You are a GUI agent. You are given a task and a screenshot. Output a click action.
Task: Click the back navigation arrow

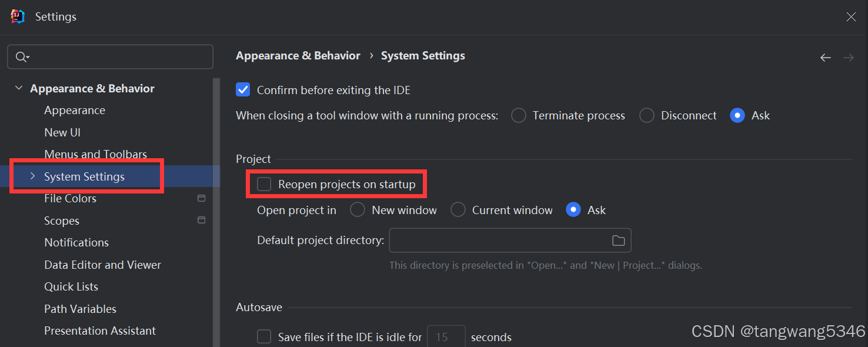826,58
